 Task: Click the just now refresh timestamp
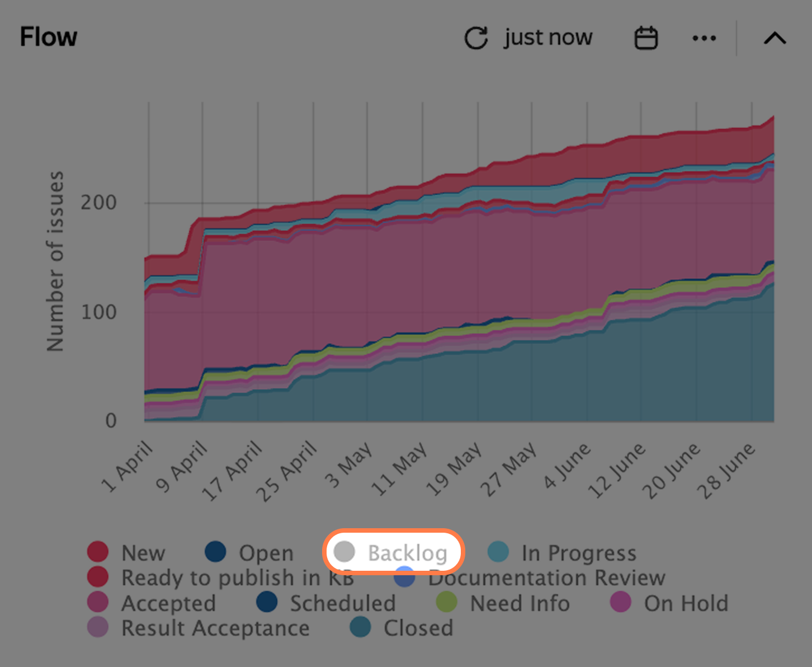(548, 37)
